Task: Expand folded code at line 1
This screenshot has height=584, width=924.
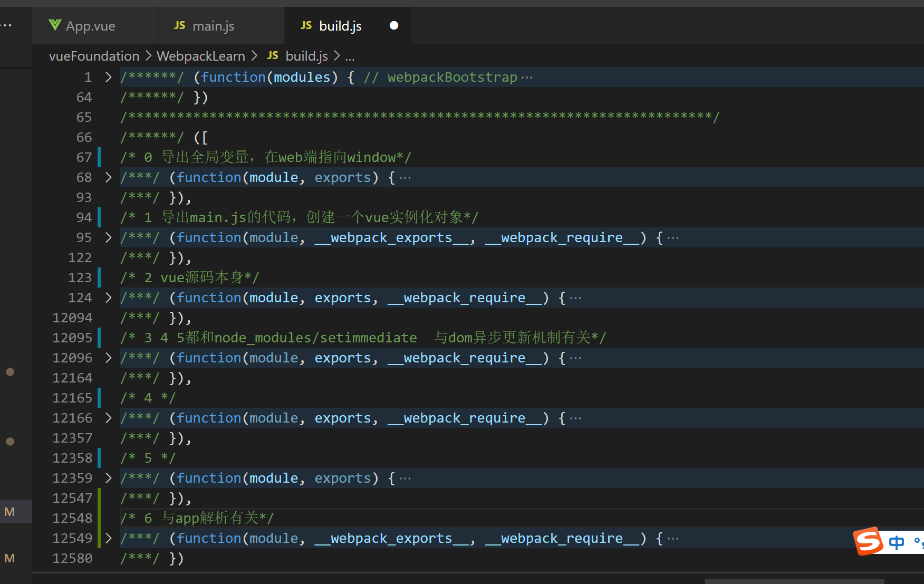Action: pos(108,77)
